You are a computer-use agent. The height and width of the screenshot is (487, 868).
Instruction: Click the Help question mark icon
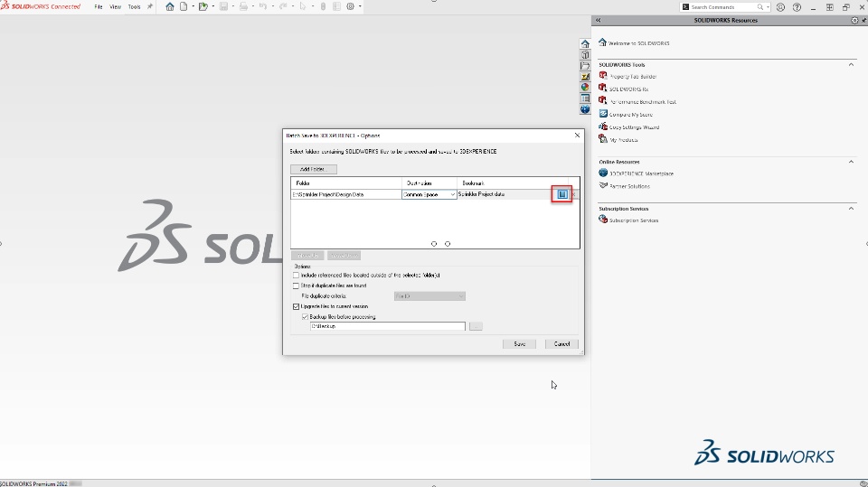point(797,7)
